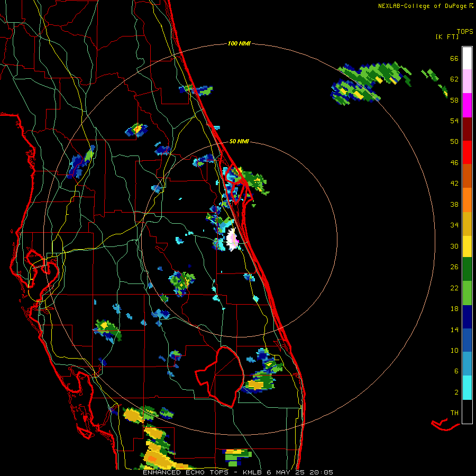Viewport: 476px width, 476px height.
Task: Select the "26" legend value
Action: pos(454,267)
